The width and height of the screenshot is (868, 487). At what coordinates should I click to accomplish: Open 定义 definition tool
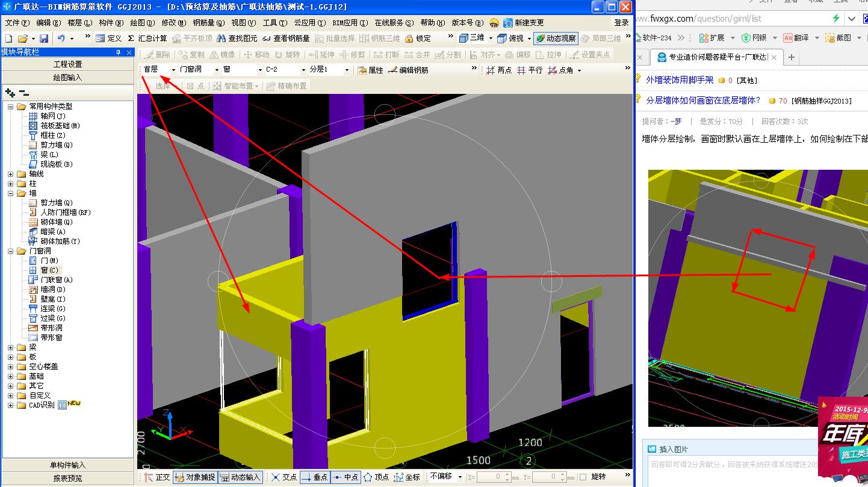coord(109,39)
